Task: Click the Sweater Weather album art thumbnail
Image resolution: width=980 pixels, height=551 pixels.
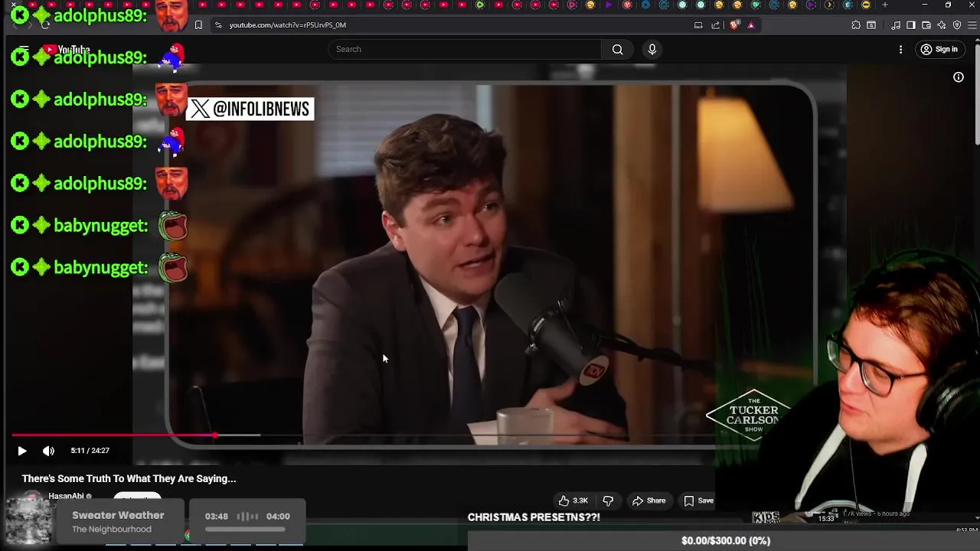Action: (28, 521)
